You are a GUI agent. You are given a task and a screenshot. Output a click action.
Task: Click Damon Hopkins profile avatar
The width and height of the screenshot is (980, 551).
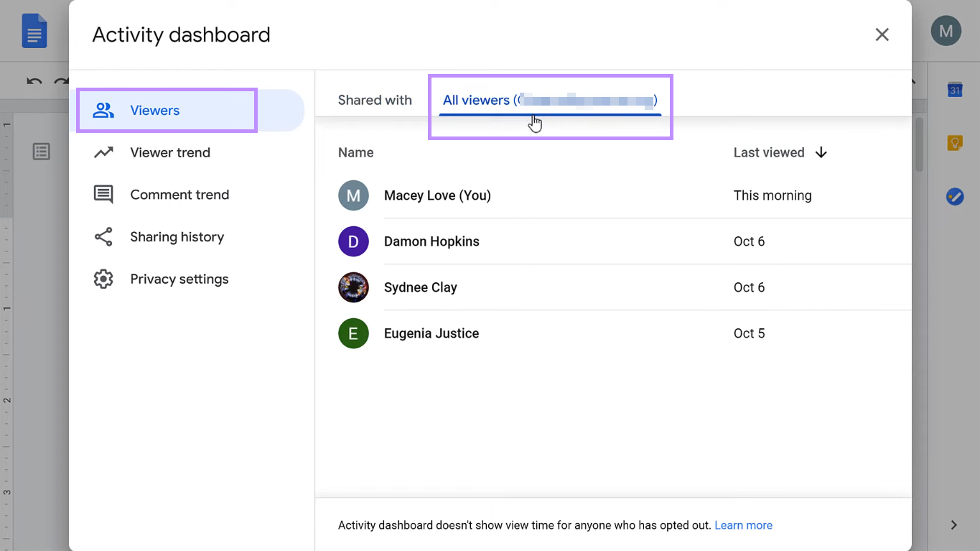(353, 241)
